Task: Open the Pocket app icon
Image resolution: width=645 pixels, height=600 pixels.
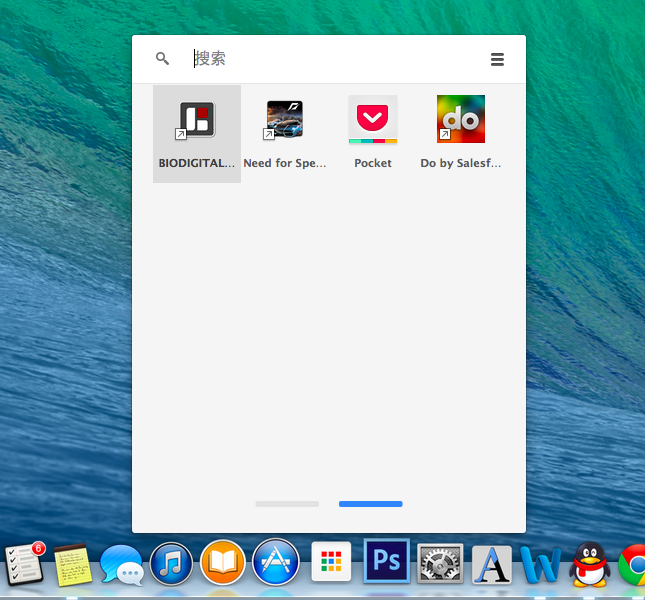Action: tap(373, 120)
